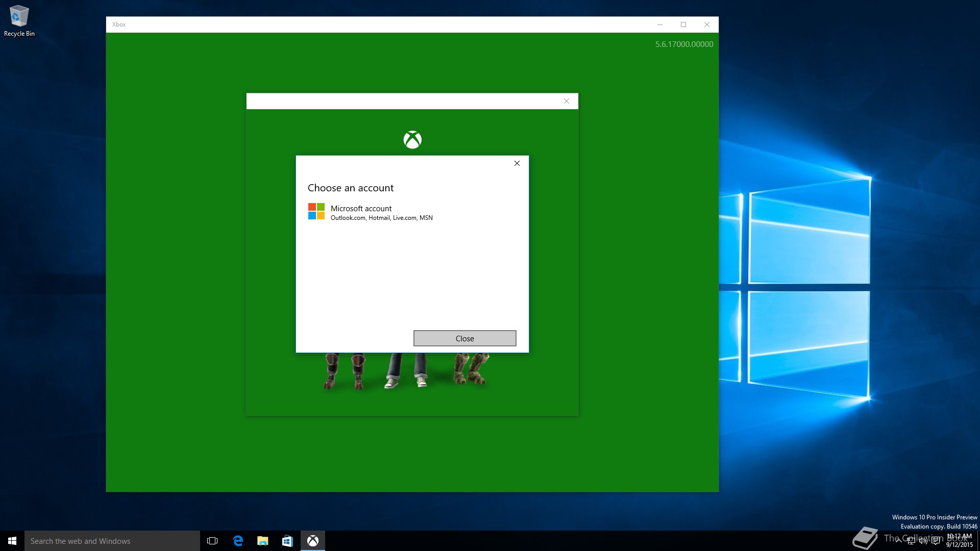The width and height of the screenshot is (980, 551).
Task: Select the Microsoft account option
Action: [x=412, y=212]
